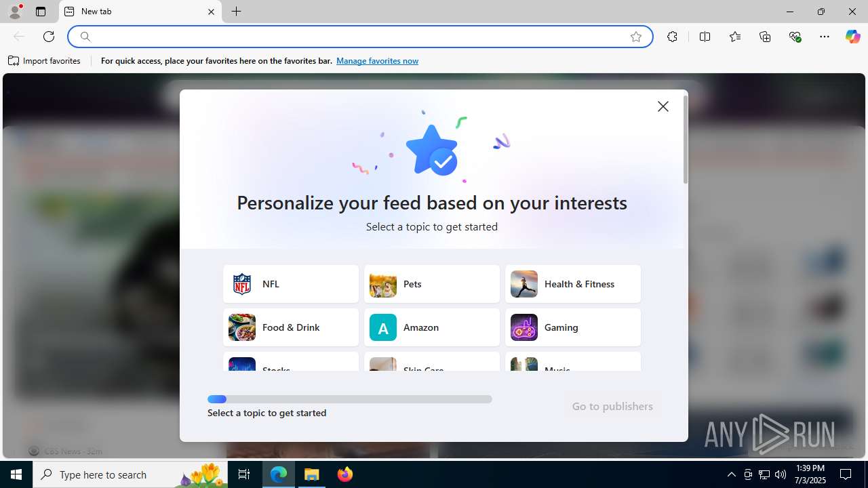868x488 pixels.
Task: Select the NFL topic
Action: [291, 284]
